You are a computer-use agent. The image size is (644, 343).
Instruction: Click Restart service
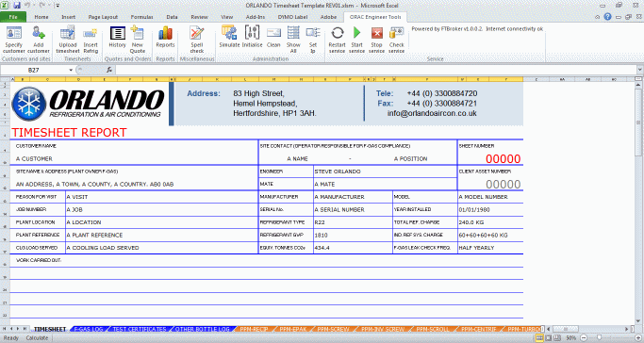pos(337,40)
